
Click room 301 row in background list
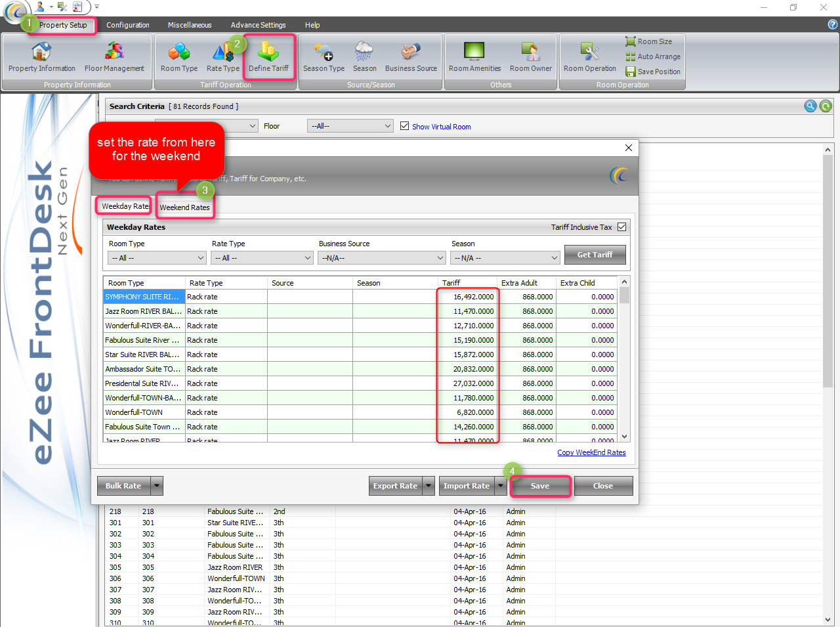tap(463, 523)
